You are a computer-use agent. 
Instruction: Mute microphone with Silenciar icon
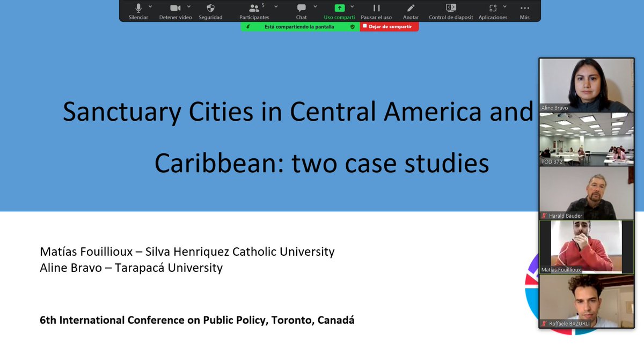coord(138,8)
